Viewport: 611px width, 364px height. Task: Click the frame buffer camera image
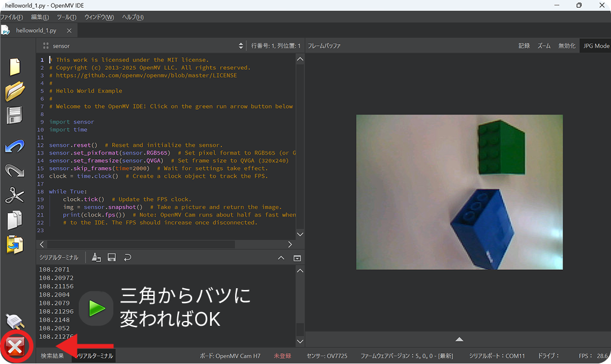459,192
